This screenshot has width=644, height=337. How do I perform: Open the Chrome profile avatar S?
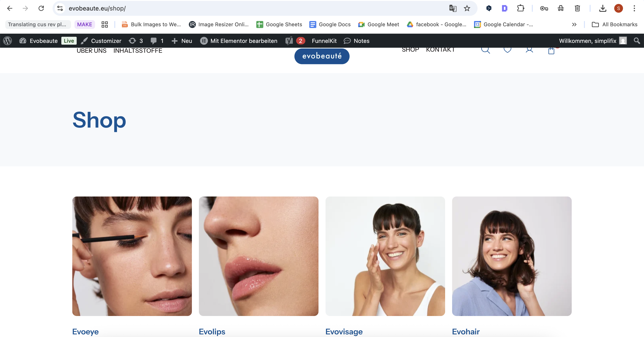[x=619, y=8]
